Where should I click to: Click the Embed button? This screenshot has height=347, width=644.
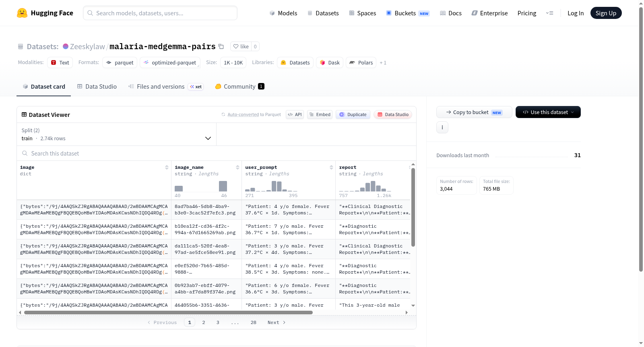(320, 114)
